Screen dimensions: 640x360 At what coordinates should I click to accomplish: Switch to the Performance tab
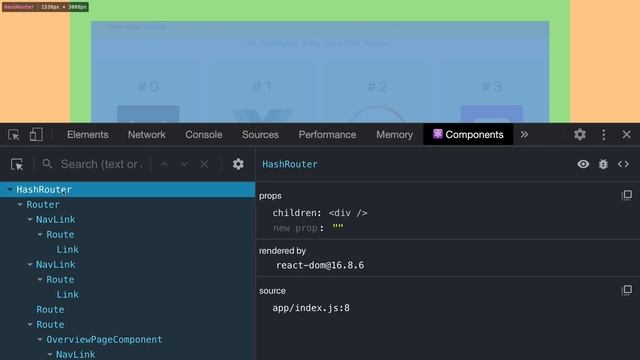pos(327,135)
